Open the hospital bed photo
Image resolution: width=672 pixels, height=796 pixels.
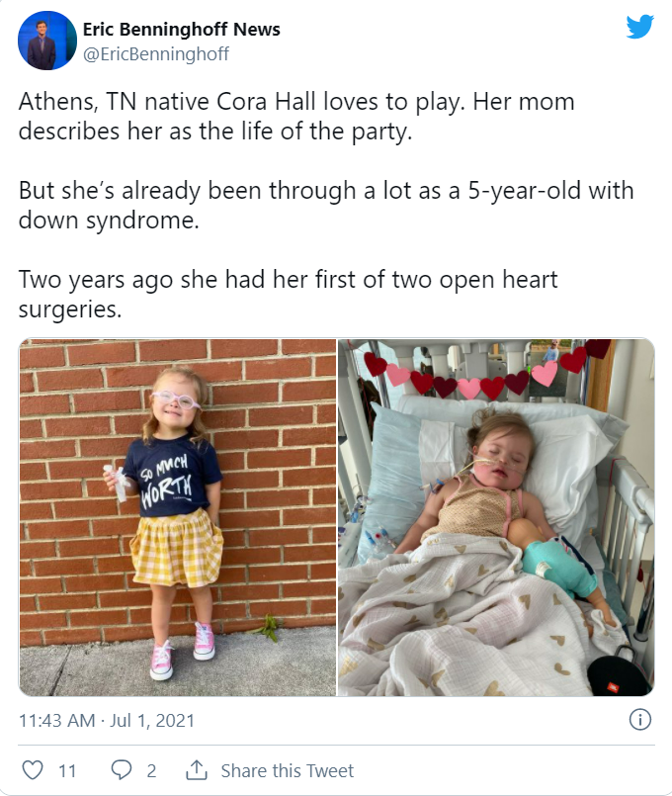tap(496, 517)
